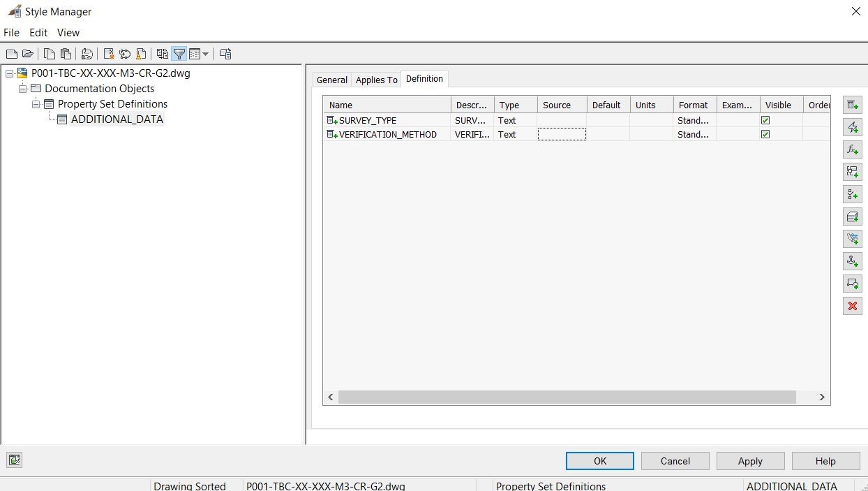The image size is (868, 491).
Task: Switch to the Applies To tab
Action: pyautogui.click(x=377, y=80)
